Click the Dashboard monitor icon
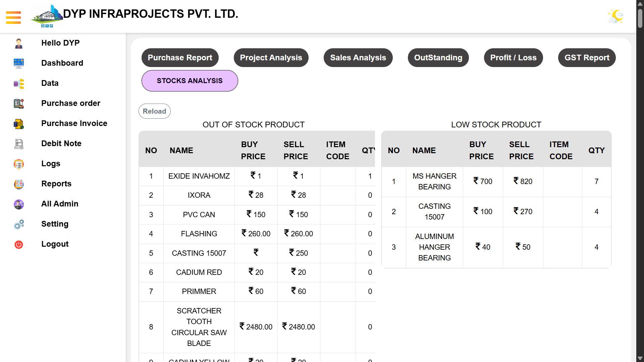 (19, 63)
